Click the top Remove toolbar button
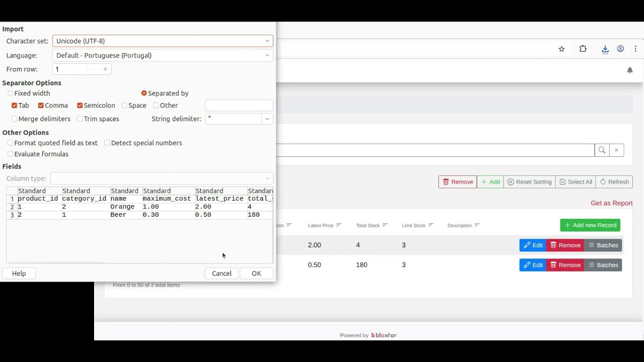 coord(458,182)
